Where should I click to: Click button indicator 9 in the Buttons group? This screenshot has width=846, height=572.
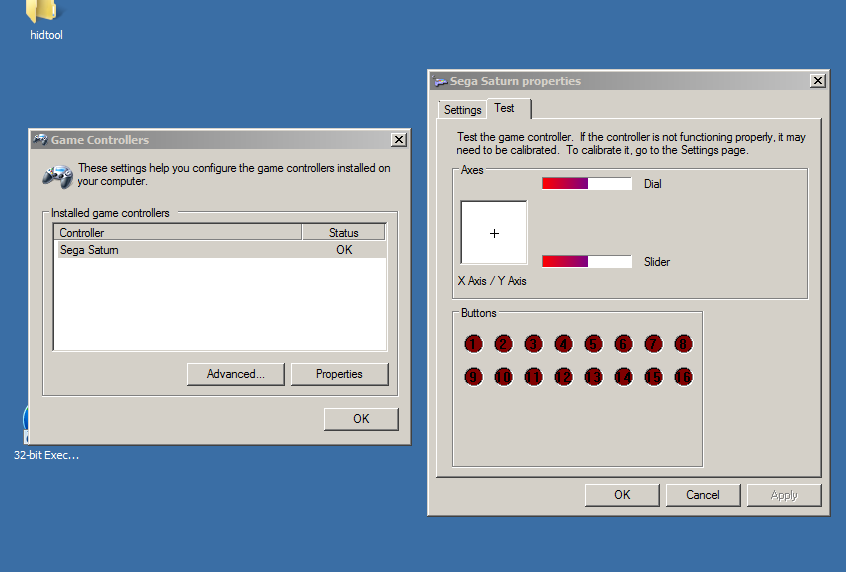click(473, 377)
